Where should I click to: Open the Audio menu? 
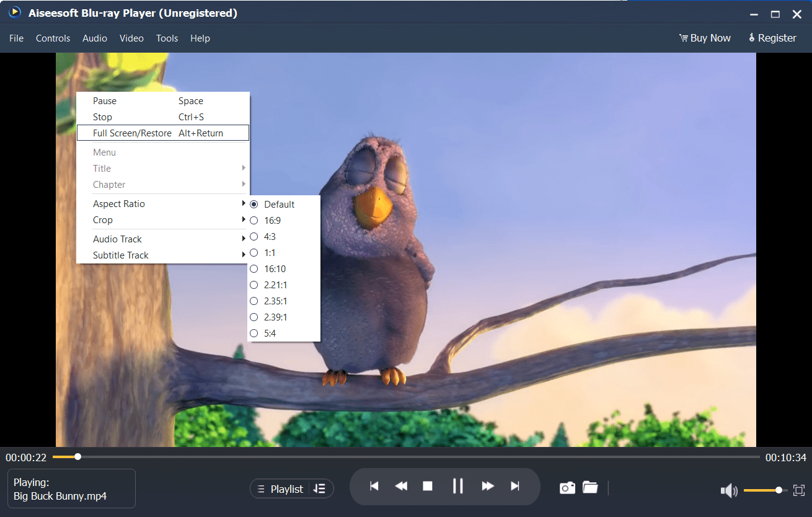point(95,38)
